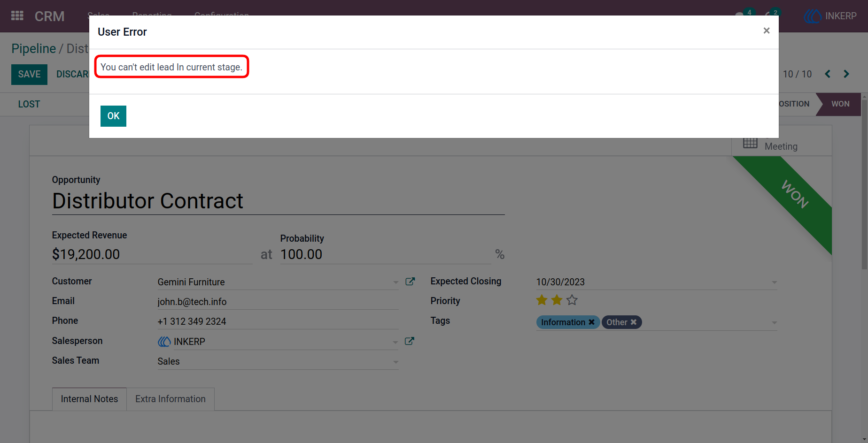This screenshot has height=443, width=868.
Task: Click the Phone input field
Action: 278,321
